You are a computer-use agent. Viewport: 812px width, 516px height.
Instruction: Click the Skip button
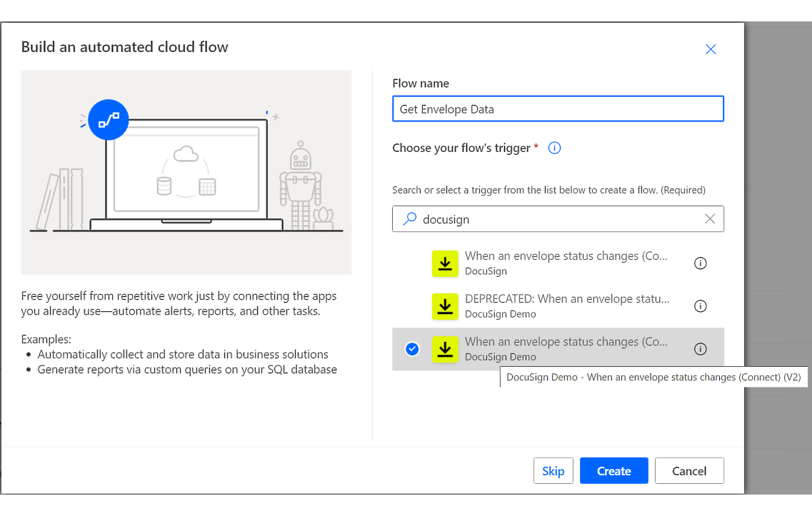coord(553,470)
